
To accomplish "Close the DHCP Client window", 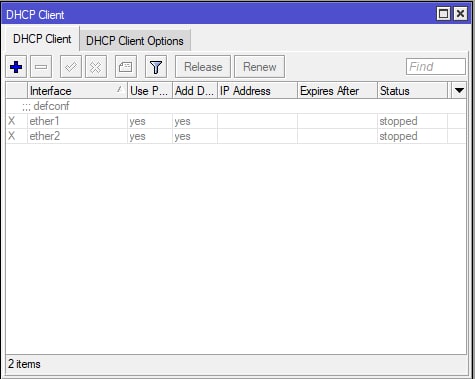I will (460, 14).
